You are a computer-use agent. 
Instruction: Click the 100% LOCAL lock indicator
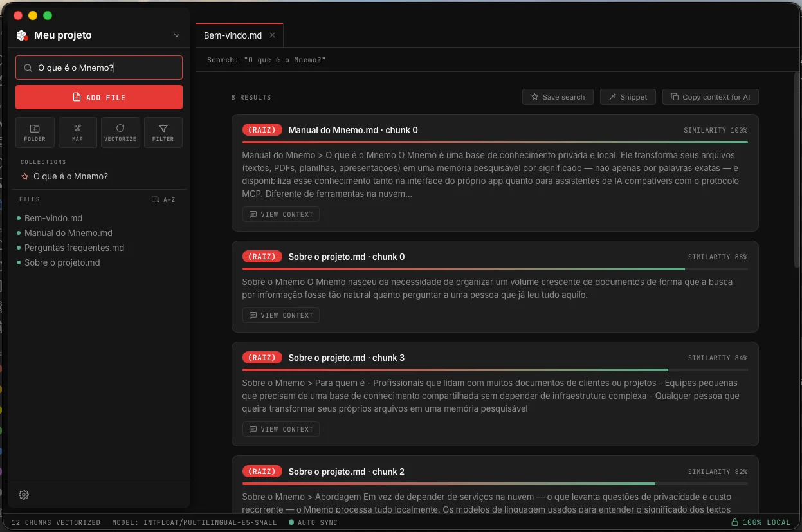pos(761,522)
